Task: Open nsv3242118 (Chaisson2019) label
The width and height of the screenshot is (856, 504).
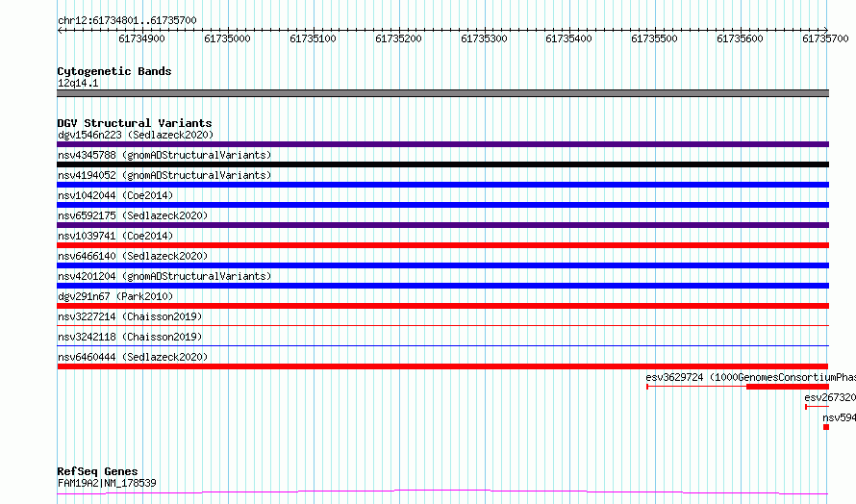Action: 130,337
